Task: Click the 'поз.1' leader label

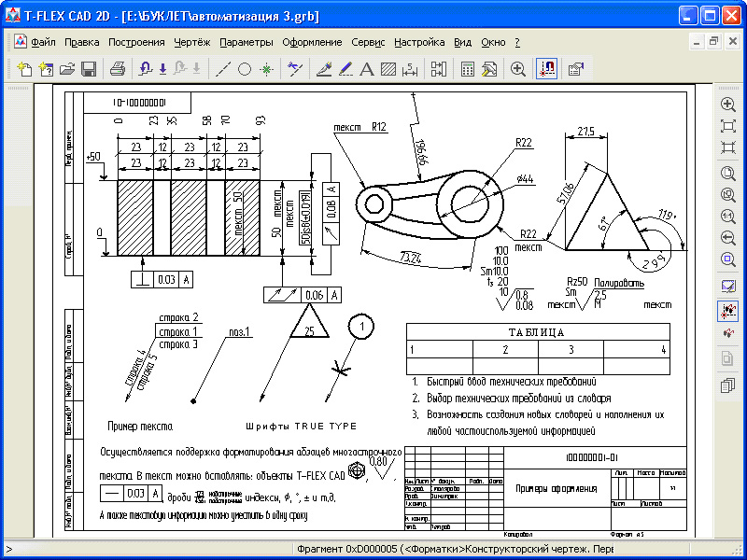Action: tap(239, 332)
